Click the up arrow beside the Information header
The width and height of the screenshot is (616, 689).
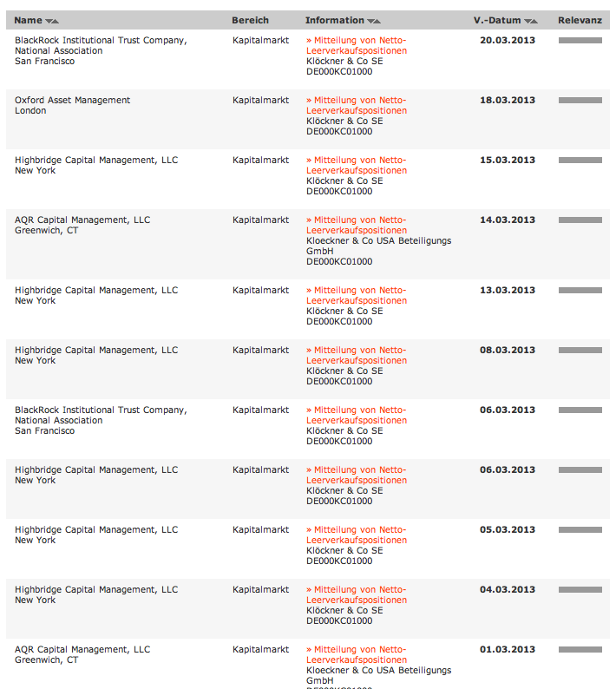click(377, 21)
